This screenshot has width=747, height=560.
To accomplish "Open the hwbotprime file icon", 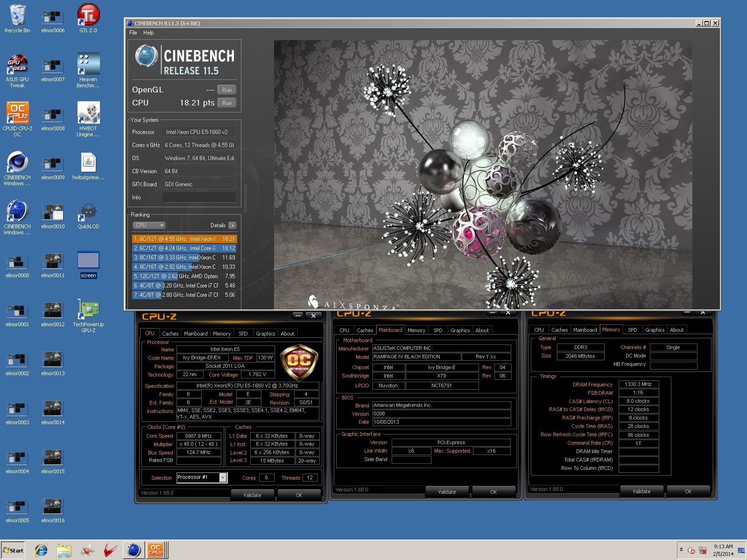I will click(88, 166).
